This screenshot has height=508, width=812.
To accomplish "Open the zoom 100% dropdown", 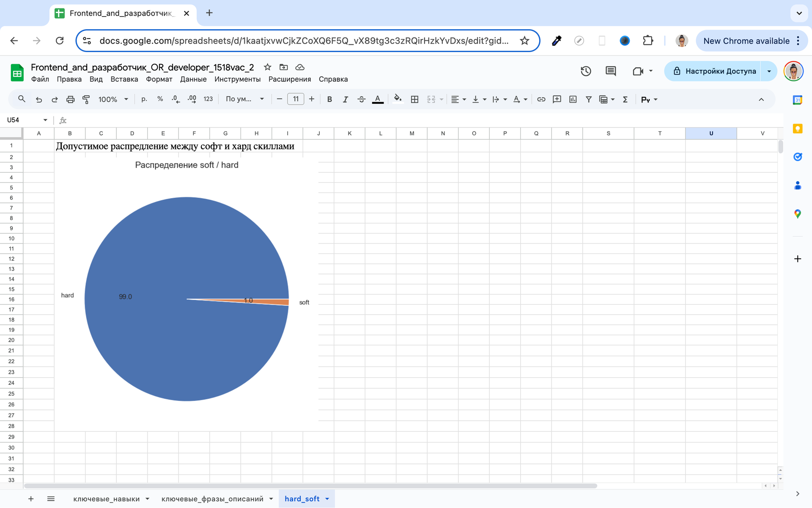I will 113,99.
